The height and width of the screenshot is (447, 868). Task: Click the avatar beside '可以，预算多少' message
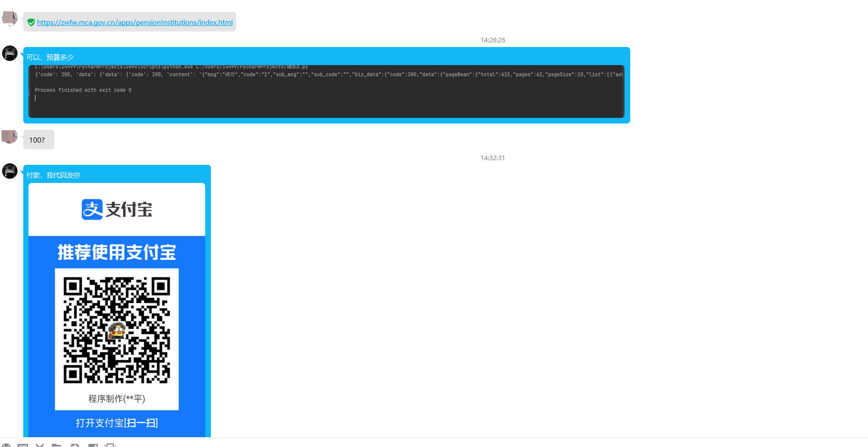(10, 53)
